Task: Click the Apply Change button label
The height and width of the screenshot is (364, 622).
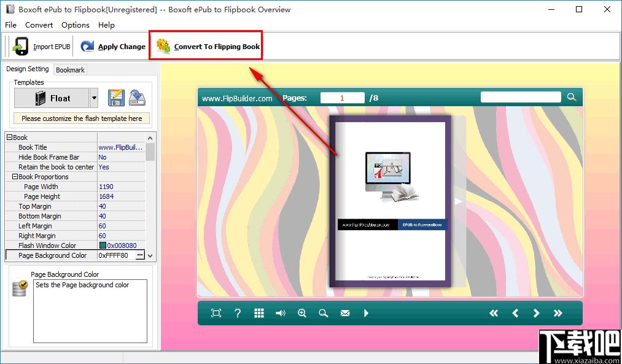Action: pos(122,47)
